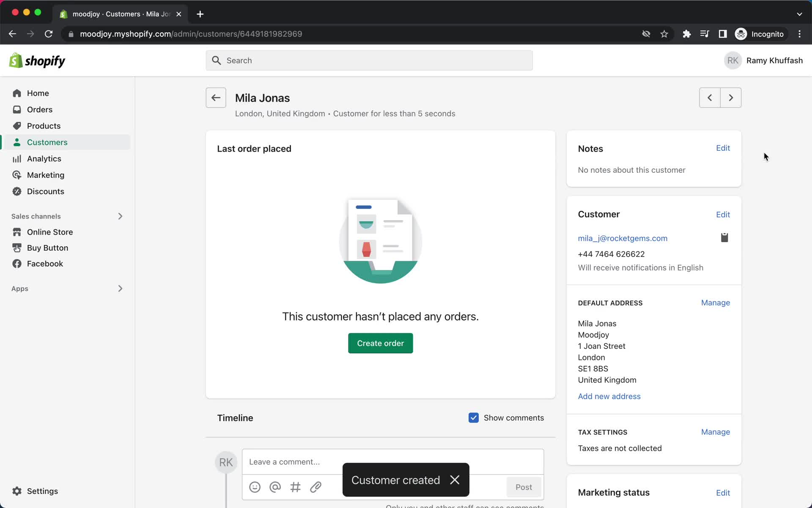Expand the Sales channels section

121,216
